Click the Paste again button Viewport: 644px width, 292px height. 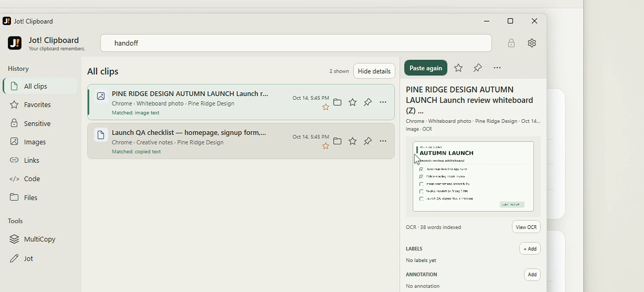point(426,68)
